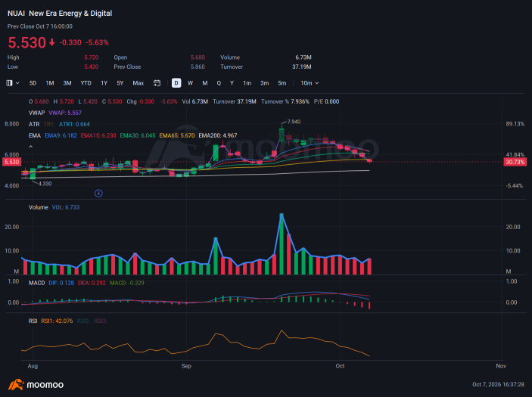The height and width of the screenshot is (397, 532).
Task: Click the EMA15: 6.230 value
Action: [x=98, y=135]
